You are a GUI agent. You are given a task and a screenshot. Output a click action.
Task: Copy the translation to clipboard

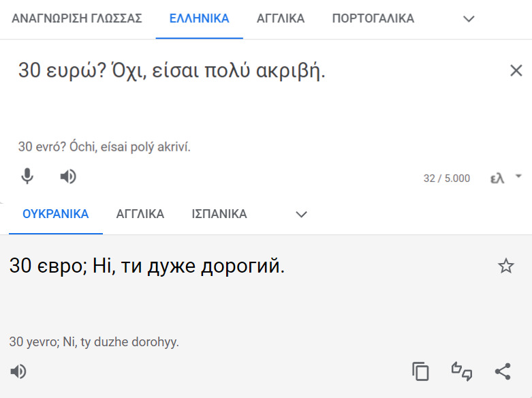[x=420, y=371]
